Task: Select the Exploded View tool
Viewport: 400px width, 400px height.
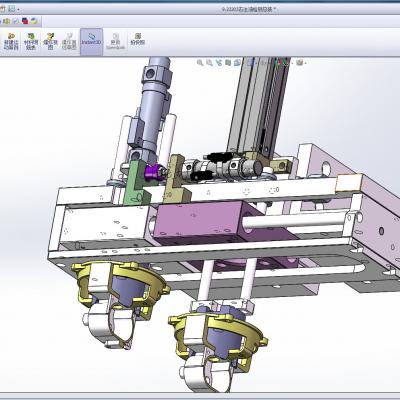Action: point(50,42)
